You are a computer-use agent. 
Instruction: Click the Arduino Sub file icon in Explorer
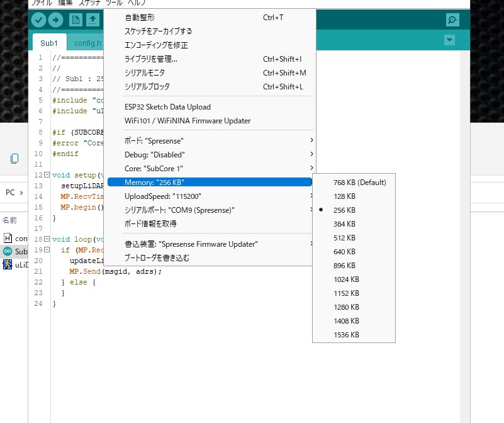[8, 251]
